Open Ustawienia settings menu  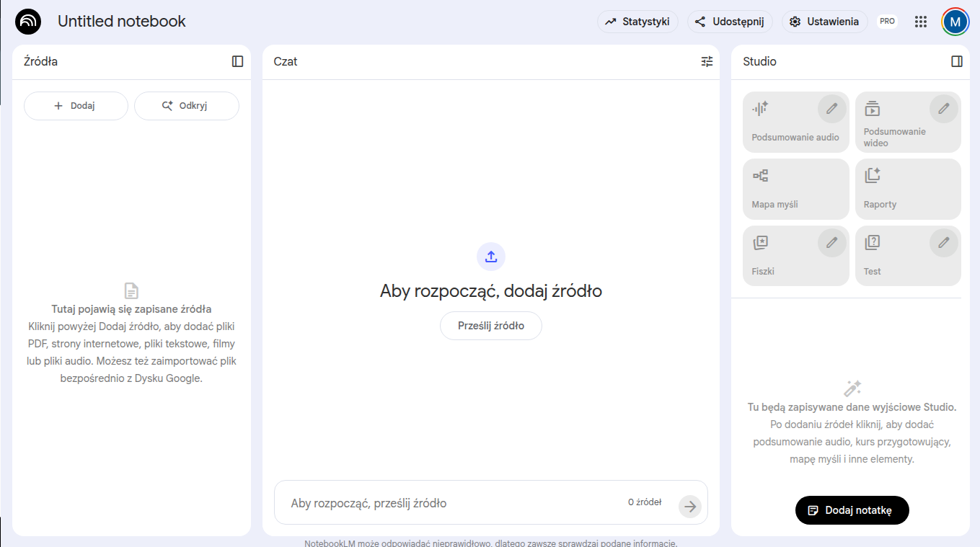coord(824,22)
